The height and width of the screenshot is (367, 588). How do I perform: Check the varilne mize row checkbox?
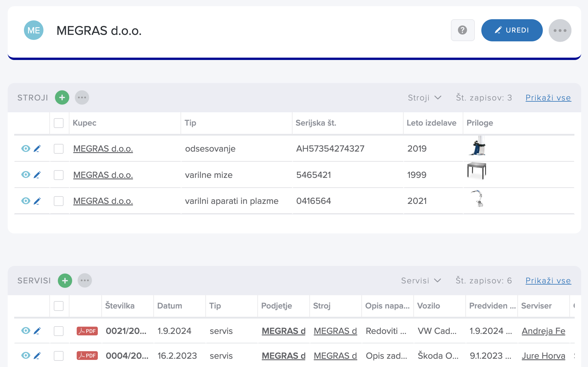[x=59, y=175]
